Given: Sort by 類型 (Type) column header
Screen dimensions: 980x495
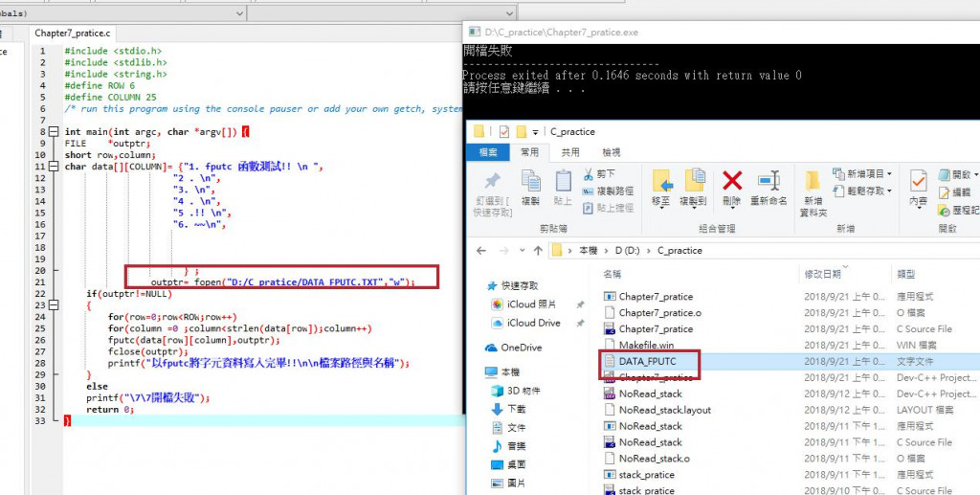Looking at the screenshot, I should [906, 274].
